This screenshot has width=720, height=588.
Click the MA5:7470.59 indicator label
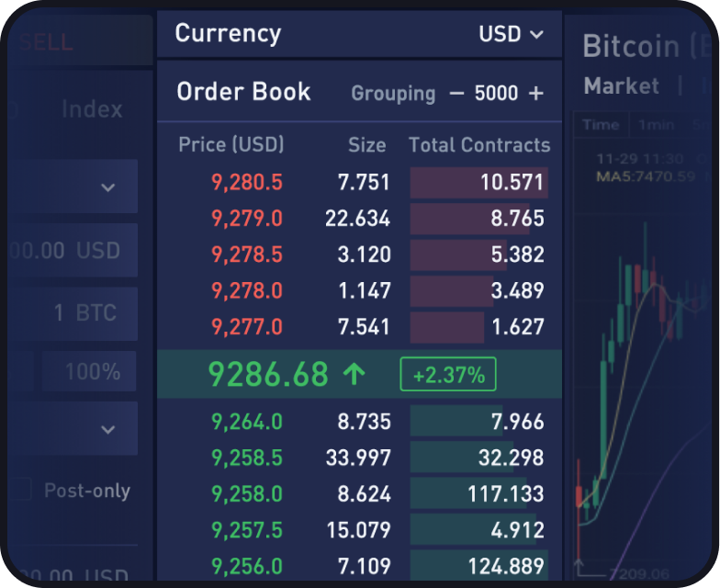[x=646, y=176]
